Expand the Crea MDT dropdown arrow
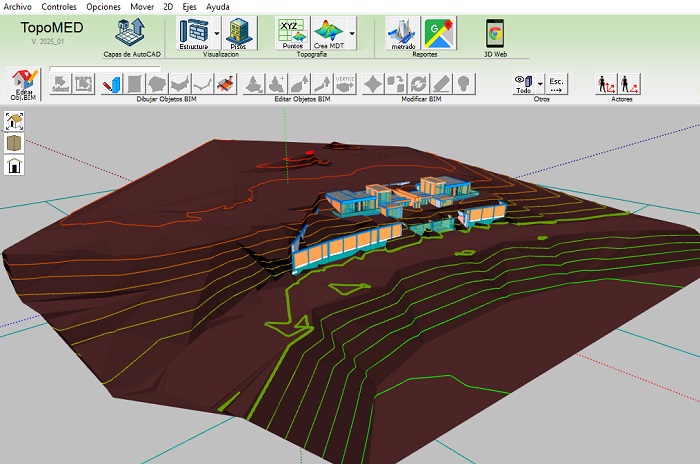 351,33
